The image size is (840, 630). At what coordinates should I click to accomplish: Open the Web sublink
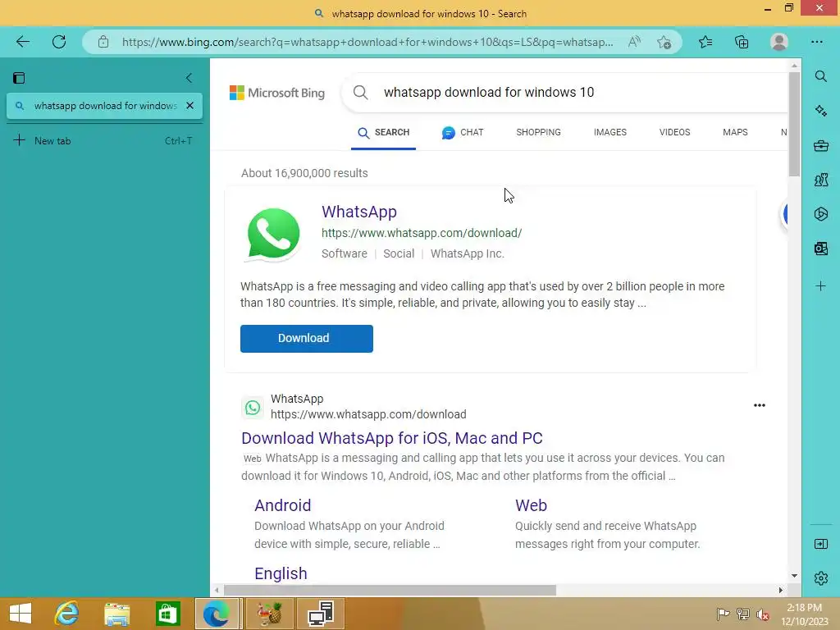tap(531, 505)
